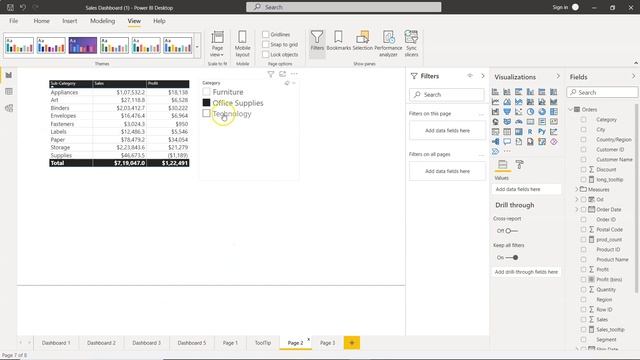Choose the R script visual

click(x=530, y=131)
